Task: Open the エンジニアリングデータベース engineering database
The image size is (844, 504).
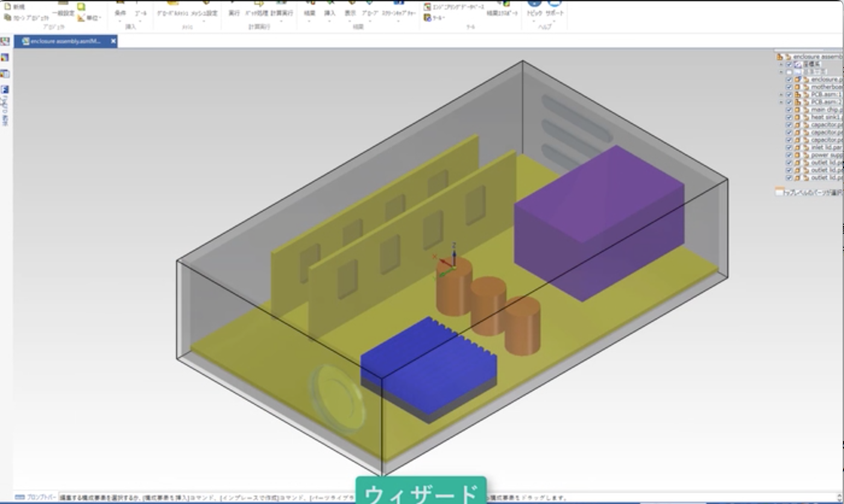Action: coord(453,7)
